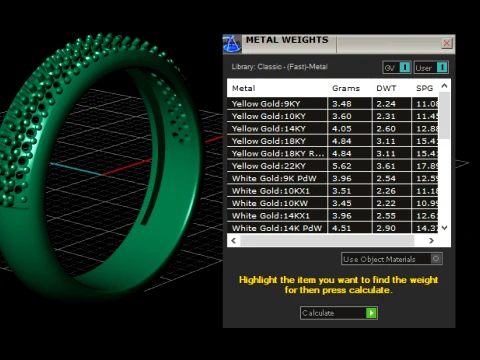The image size is (480, 360).
Task: Select the Yellow Gold:18KY R... row
Action: pos(332,153)
